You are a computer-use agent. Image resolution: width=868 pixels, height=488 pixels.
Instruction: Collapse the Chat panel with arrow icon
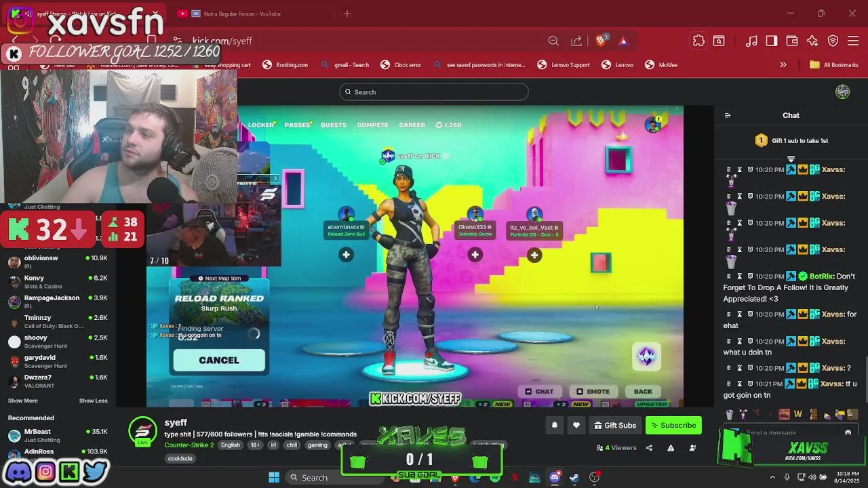728,115
